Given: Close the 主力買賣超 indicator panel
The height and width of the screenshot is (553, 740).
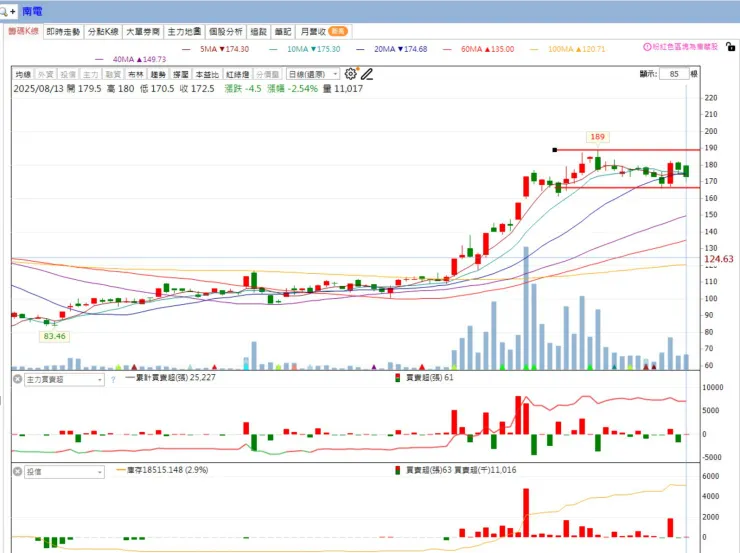Looking at the screenshot, I should tap(17, 379).
